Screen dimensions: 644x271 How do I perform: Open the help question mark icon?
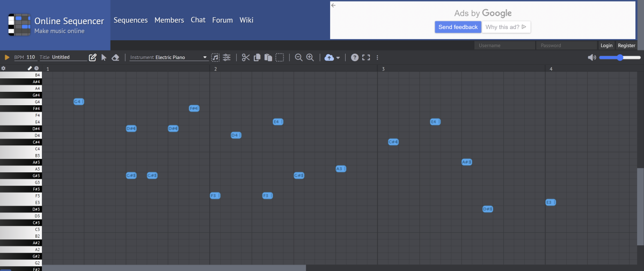click(355, 57)
